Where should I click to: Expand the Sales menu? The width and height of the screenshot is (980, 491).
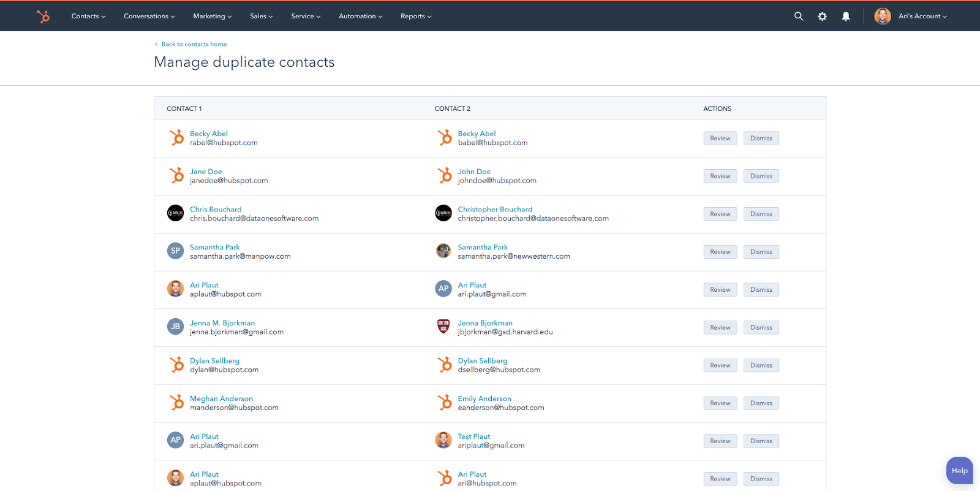point(261,17)
